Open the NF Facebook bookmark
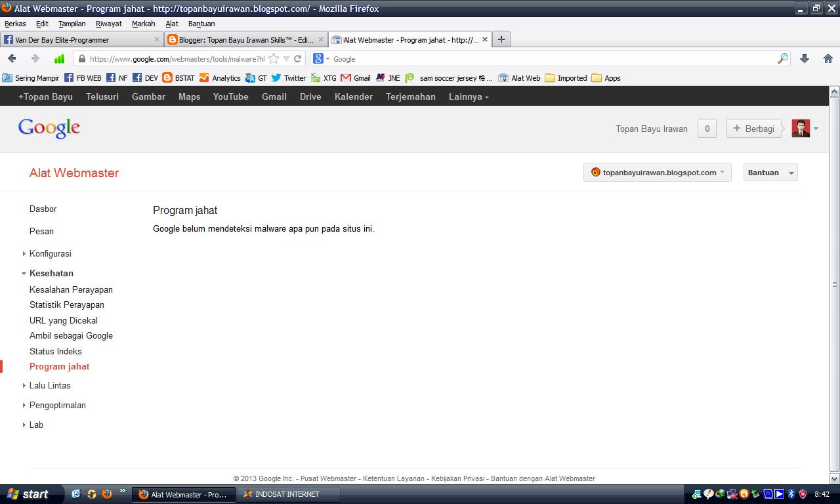Viewport: 840px width, 504px height. tap(117, 77)
